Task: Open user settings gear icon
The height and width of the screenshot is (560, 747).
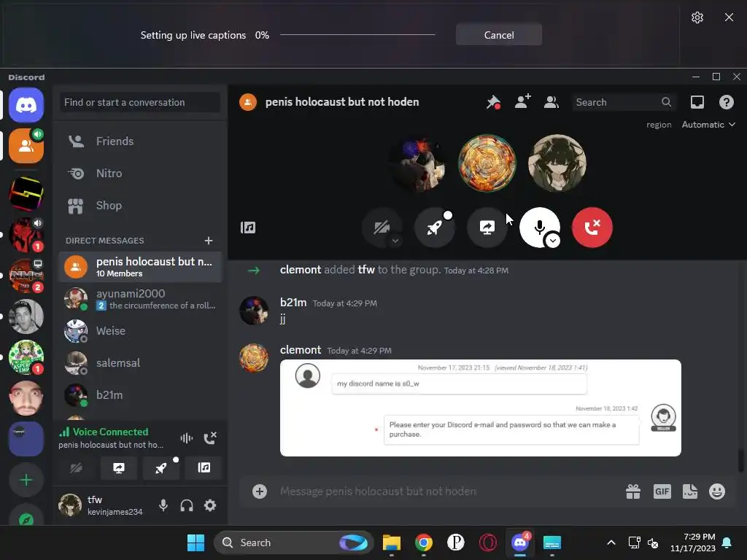Action: pos(210,505)
